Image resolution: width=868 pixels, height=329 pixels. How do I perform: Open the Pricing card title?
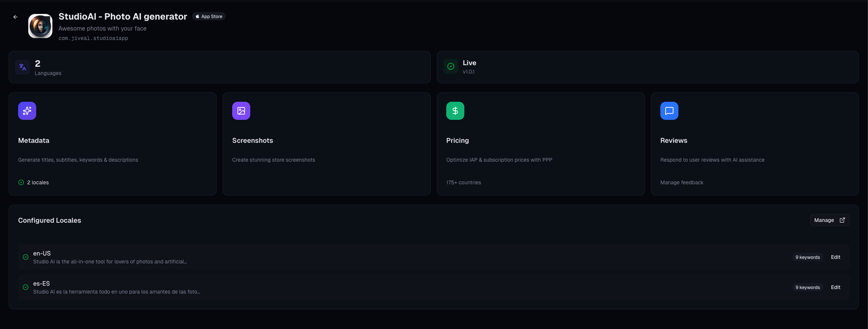coord(458,141)
